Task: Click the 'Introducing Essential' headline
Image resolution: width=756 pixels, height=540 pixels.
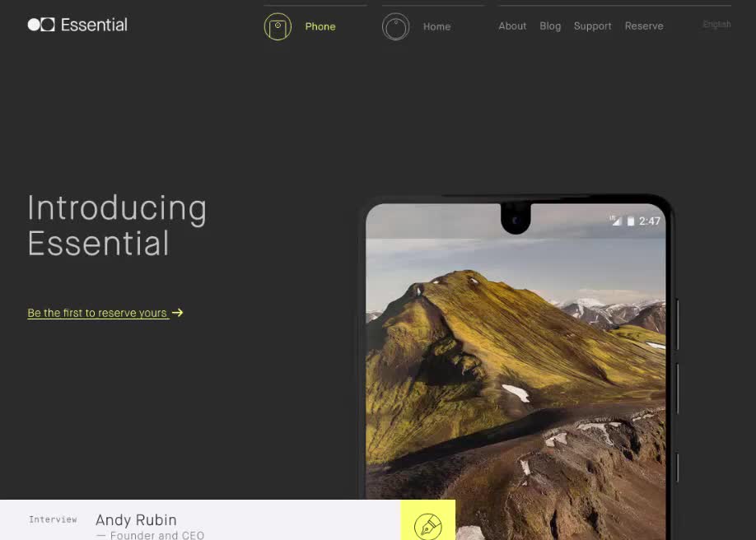Action: pos(117,226)
